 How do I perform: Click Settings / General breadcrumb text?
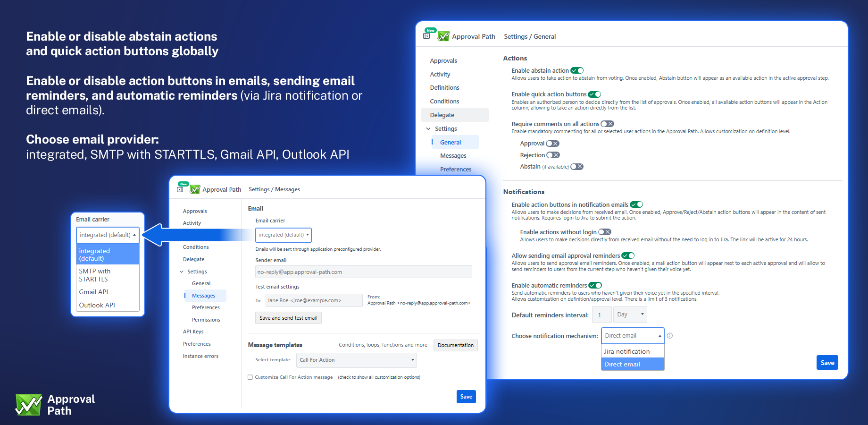click(x=530, y=36)
